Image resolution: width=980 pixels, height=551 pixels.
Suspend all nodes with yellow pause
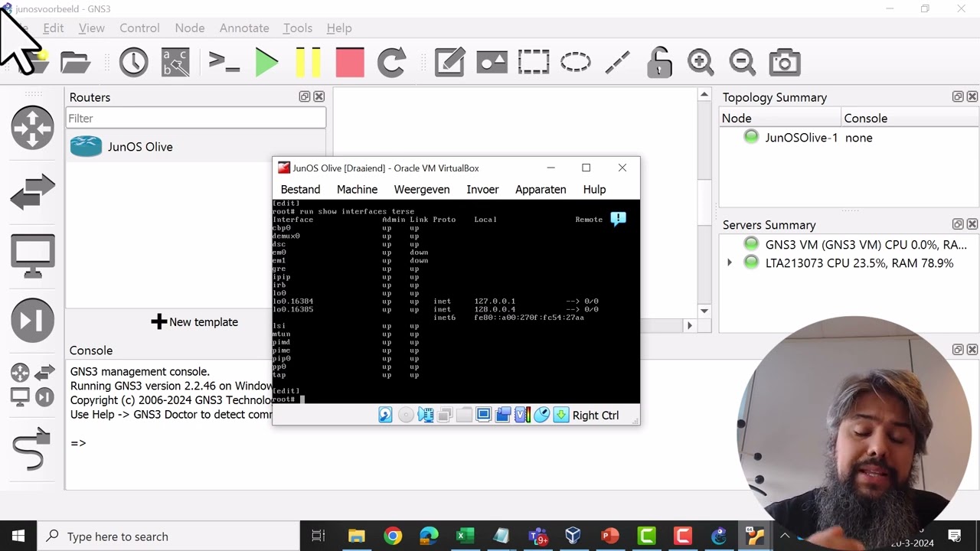pos(309,62)
